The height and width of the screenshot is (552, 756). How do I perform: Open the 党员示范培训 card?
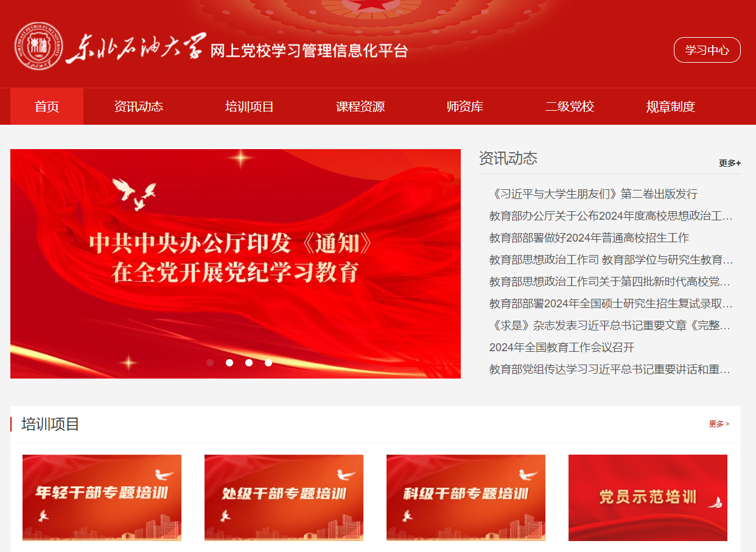648,498
